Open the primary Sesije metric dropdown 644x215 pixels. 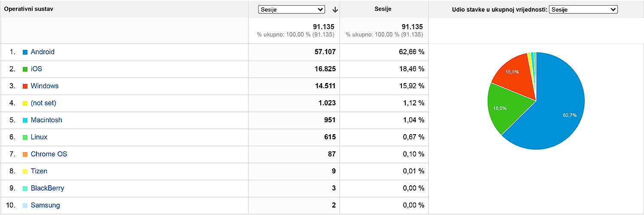point(292,9)
